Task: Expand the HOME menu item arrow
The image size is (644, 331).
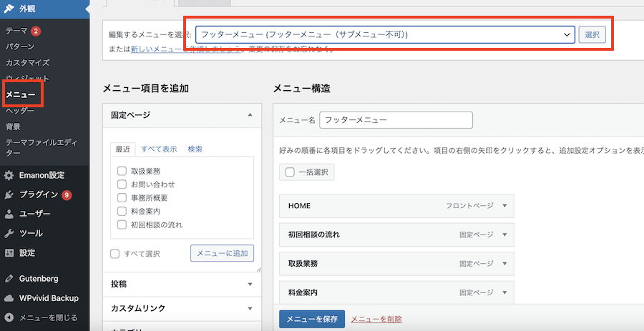Action: coord(504,206)
